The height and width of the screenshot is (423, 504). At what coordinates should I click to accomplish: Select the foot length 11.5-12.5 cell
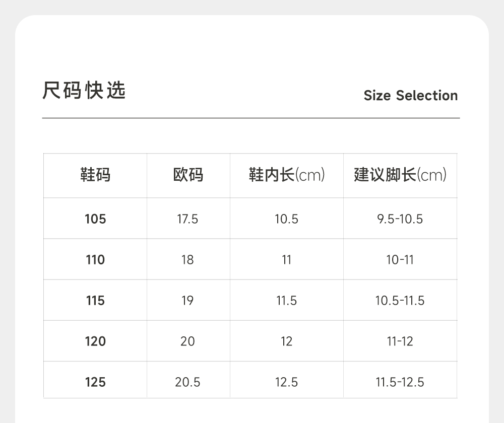(400, 382)
